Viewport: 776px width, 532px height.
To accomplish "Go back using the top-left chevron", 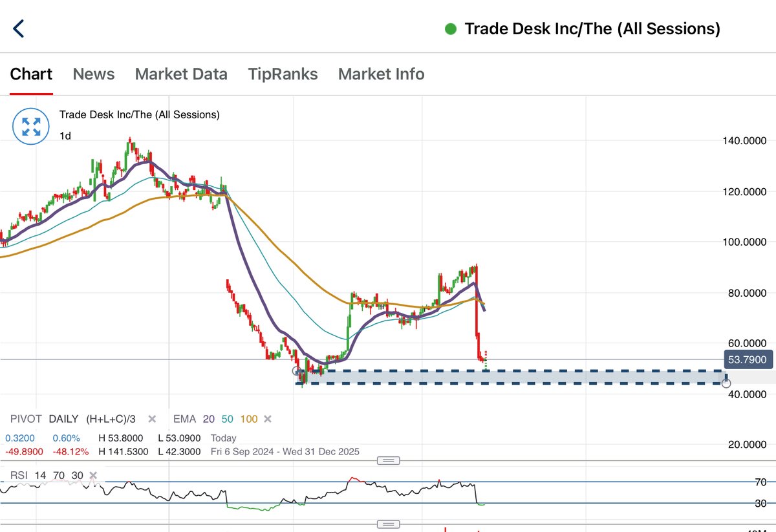I will (19, 28).
